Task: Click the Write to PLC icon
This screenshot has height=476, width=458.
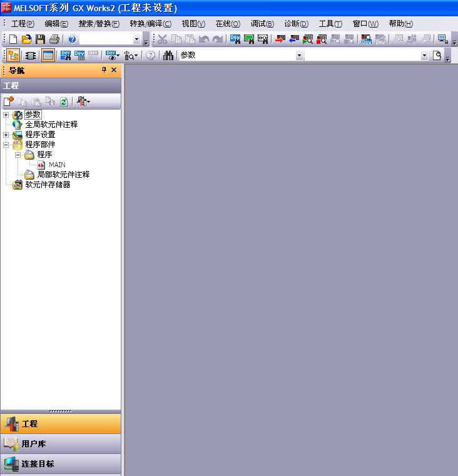Action: pyautogui.click(x=279, y=39)
